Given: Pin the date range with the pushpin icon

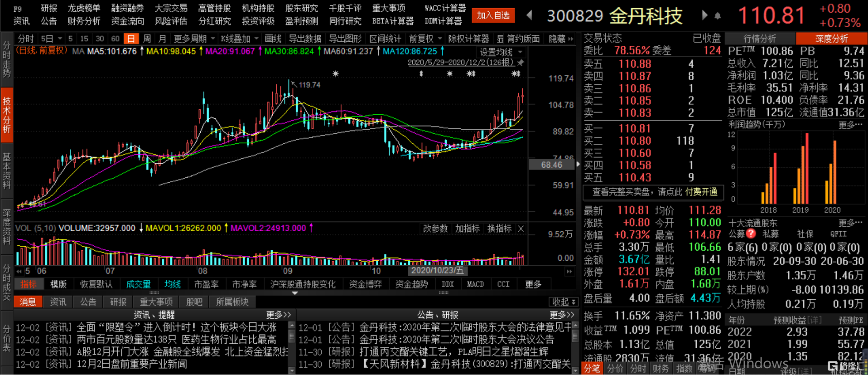Looking at the screenshot, I should [x=521, y=63].
